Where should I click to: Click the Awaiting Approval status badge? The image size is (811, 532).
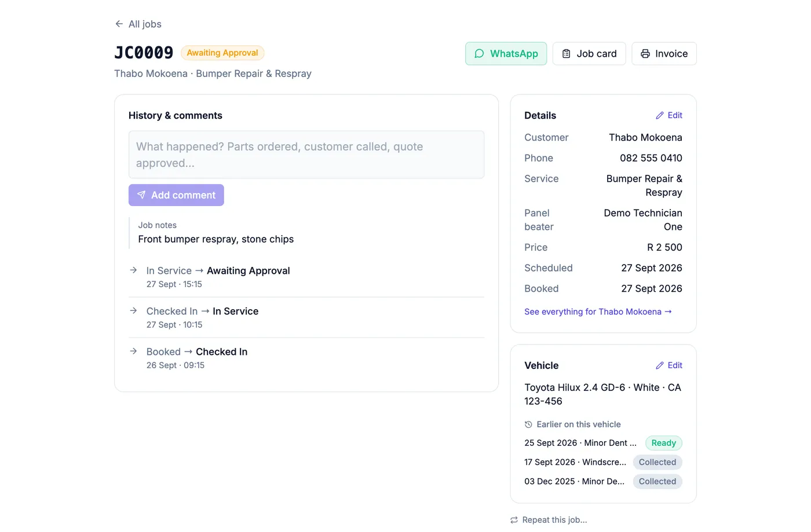click(222, 53)
